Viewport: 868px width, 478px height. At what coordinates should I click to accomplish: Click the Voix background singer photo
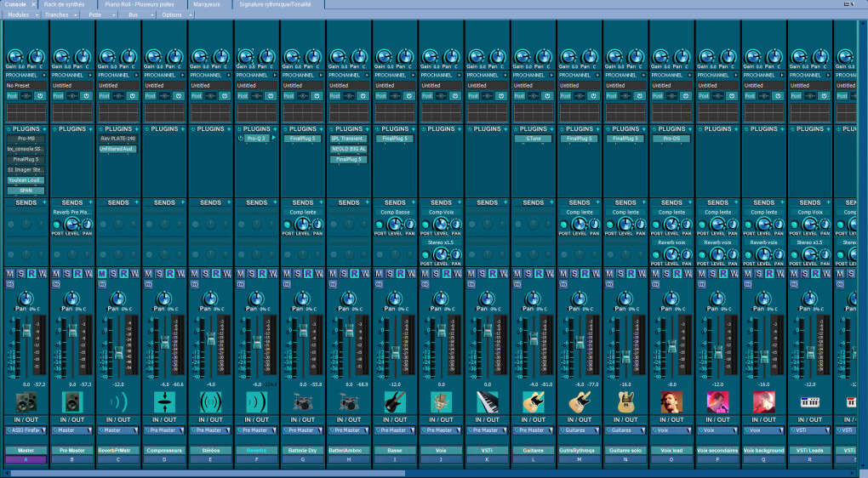pyautogui.click(x=764, y=402)
